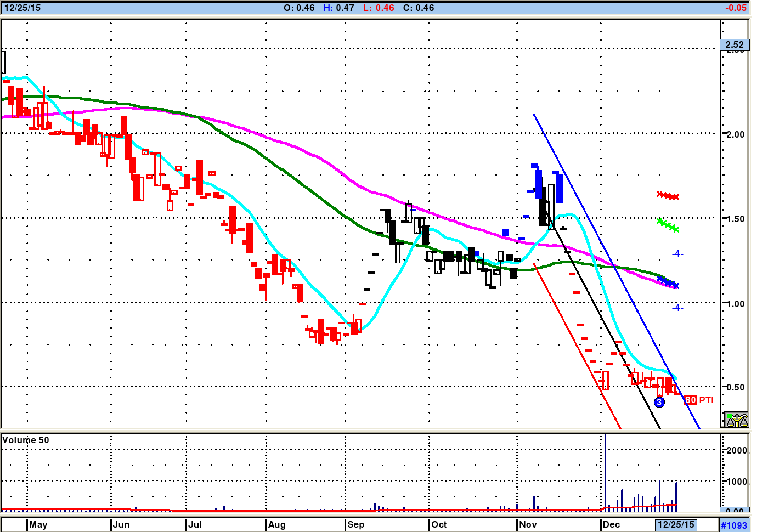Image resolution: width=768 pixels, height=532 pixels.
Task: Click the 2000 level on the volume scale
Action: pos(737,450)
